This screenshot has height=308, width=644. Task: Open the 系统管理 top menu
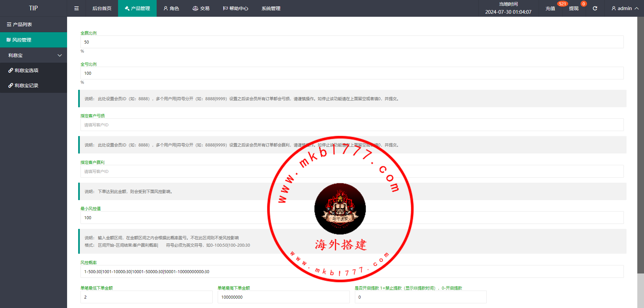click(271, 8)
